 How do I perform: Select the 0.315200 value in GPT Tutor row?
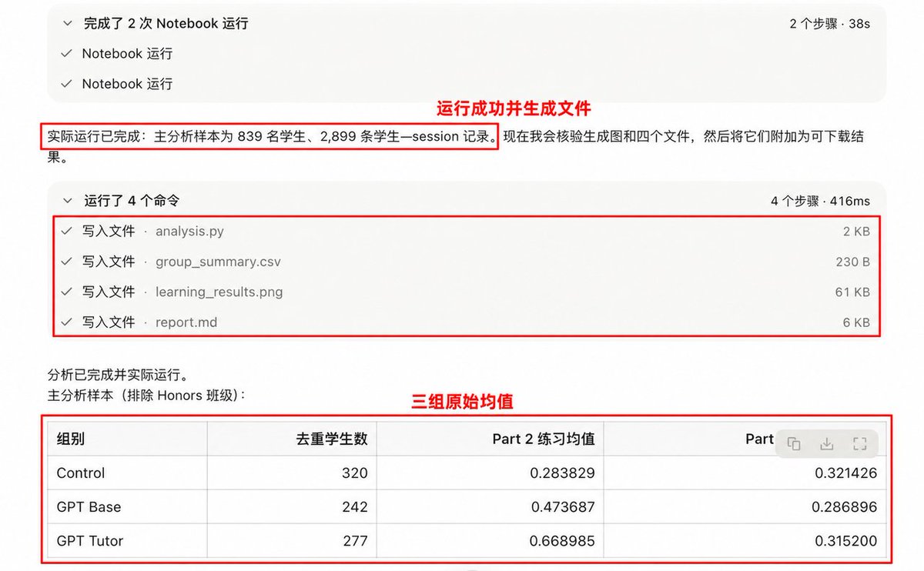pos(845,541)
